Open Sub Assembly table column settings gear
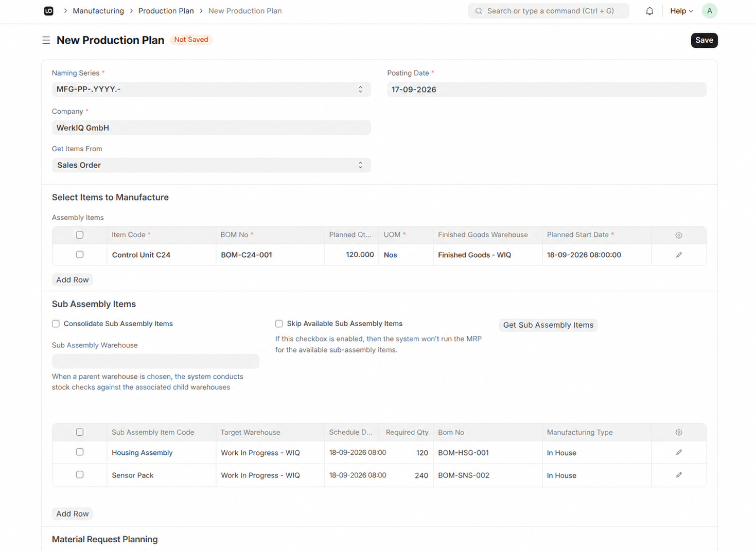The height and width of the screenshot is (551, 756). tap(679, 433)
